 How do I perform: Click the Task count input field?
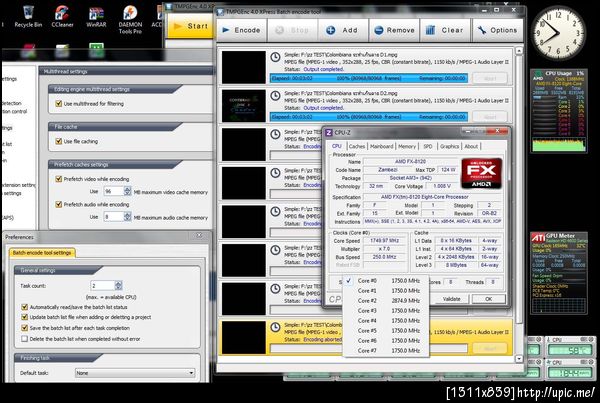[x=103, y=286]
